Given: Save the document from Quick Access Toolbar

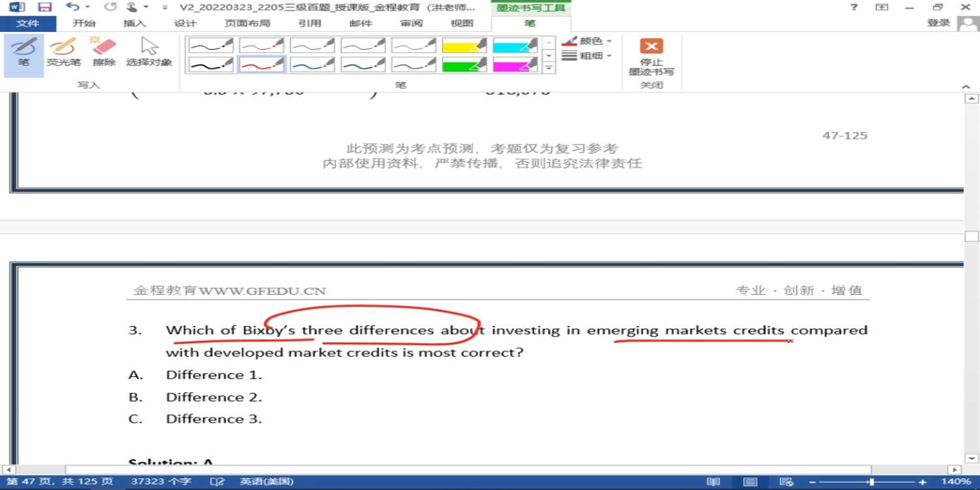Looking at the screenshot, I should [45, 7].
